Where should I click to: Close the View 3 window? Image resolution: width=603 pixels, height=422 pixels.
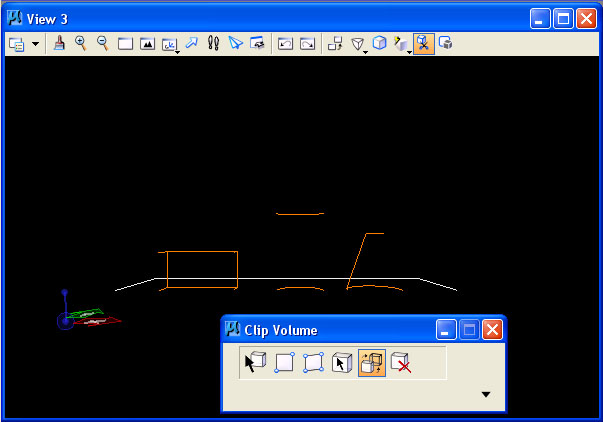tap(586, 18)
